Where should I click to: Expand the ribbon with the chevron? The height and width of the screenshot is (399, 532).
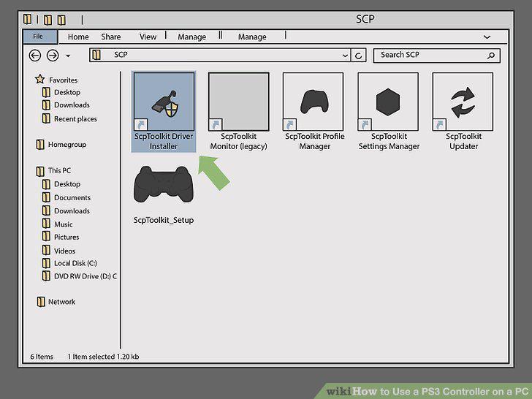(x=487, y=37)
